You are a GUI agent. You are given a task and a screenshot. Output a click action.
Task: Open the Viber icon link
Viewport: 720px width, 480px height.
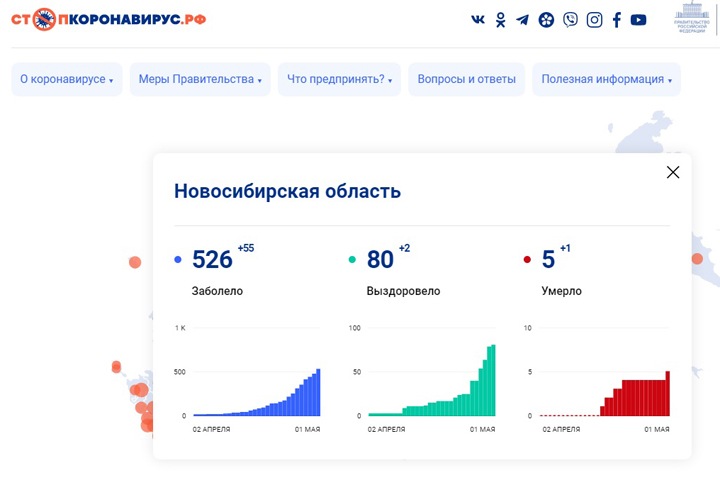[x=570, y=20]
